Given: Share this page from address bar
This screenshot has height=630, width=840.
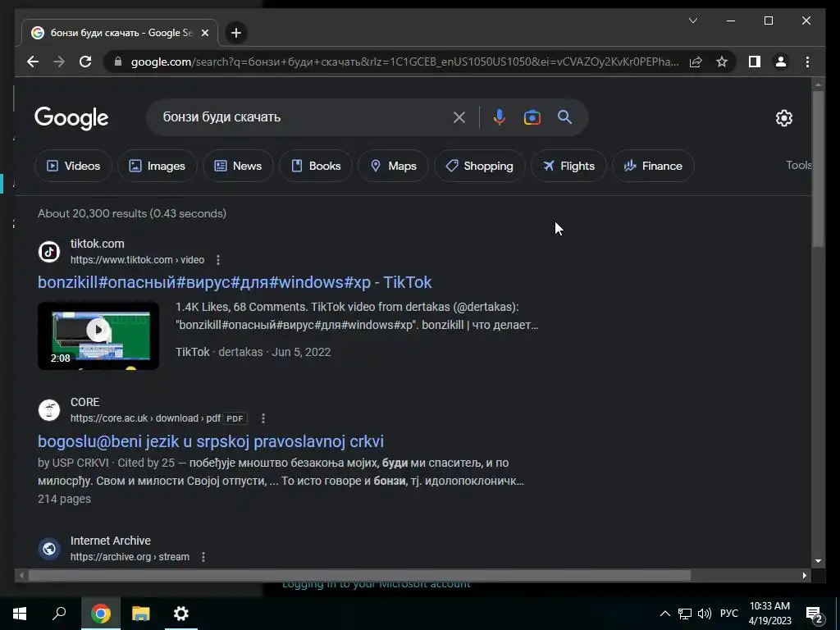Looking at the screenshot, I should point(696,62).
